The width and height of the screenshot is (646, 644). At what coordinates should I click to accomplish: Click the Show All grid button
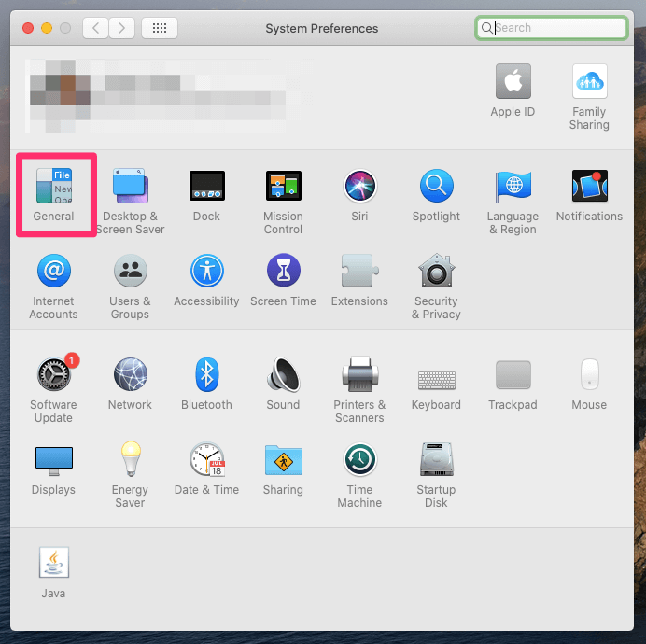(x=160, y=28)
